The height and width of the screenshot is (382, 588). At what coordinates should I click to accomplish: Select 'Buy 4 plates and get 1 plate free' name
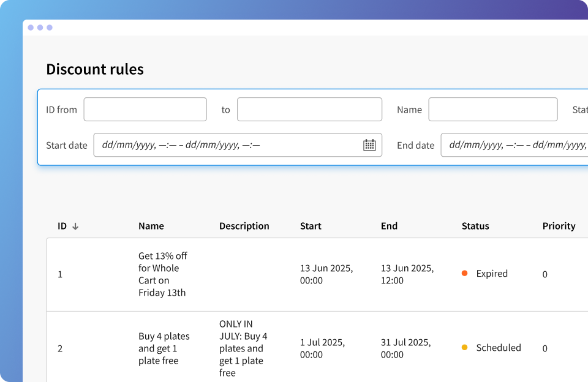point(164,348)
